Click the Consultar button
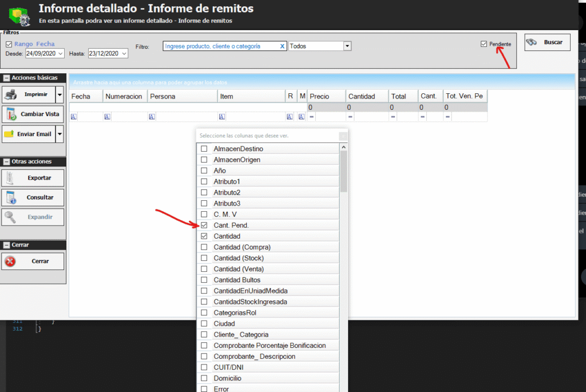586x392 pixels. [33, 197]
